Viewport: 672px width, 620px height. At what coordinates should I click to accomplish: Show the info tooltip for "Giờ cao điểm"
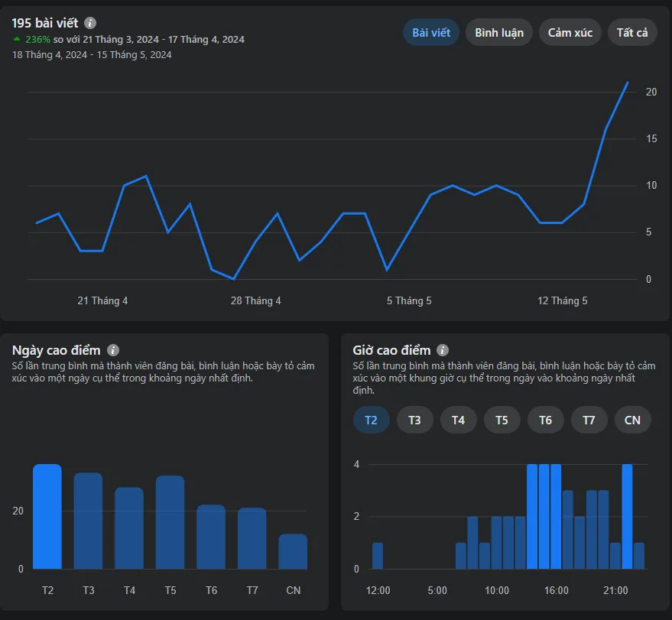443,350
